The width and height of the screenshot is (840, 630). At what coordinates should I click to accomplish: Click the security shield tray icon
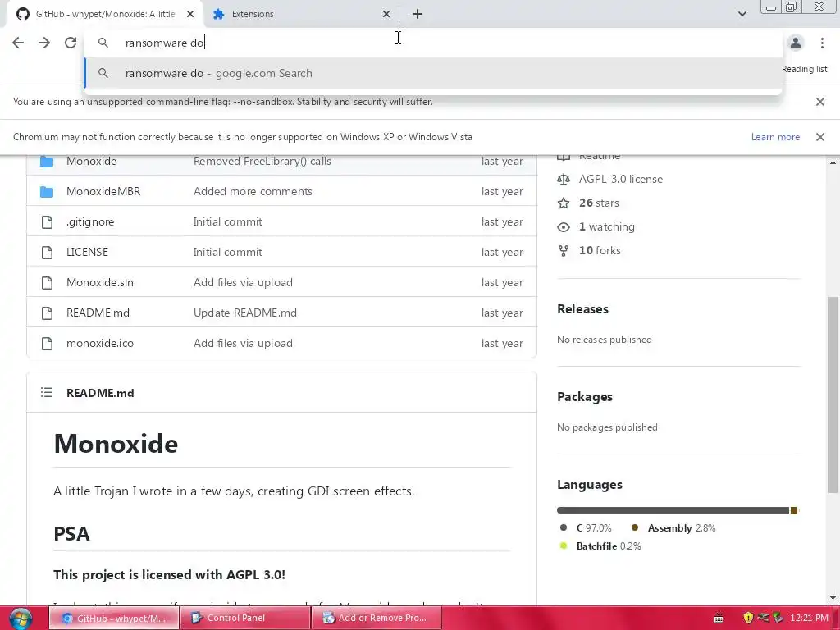coord(748,619)
